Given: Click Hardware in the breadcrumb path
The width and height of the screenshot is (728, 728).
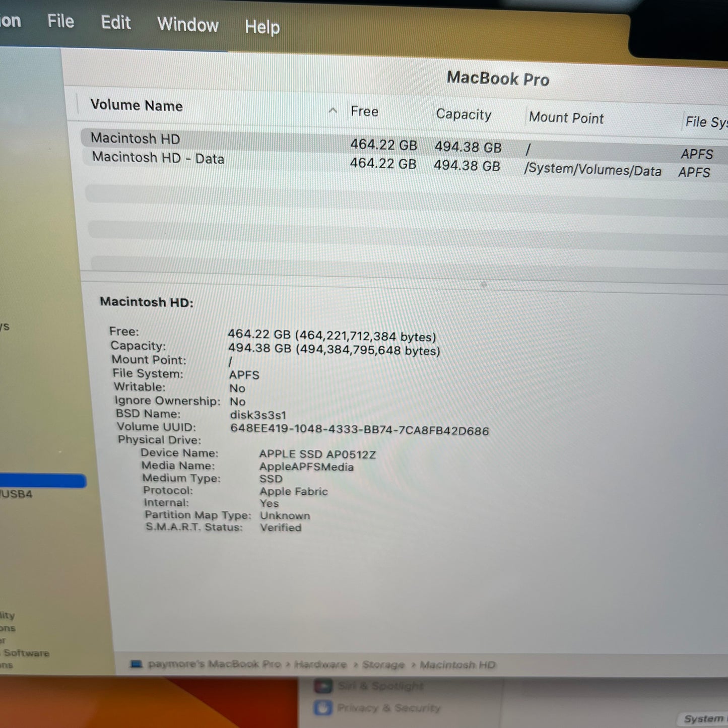Looking at the screenshot, I should [x=321, y=664].
